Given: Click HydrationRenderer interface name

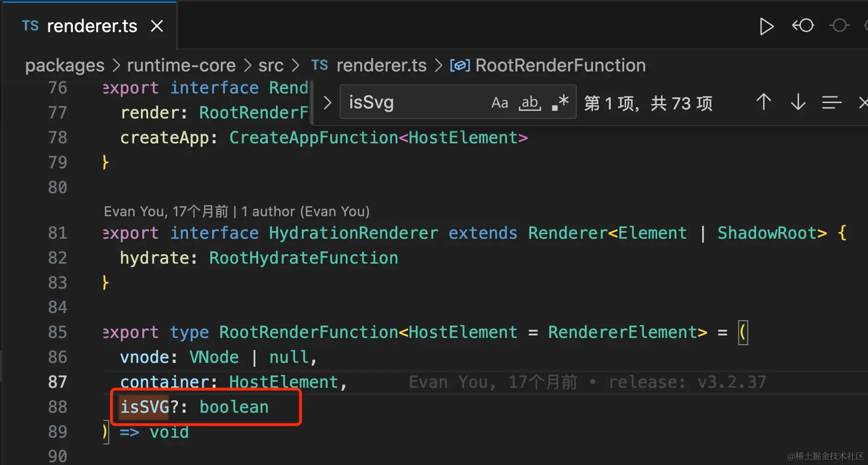Looking at the screenshot, I should pos(354,233).
